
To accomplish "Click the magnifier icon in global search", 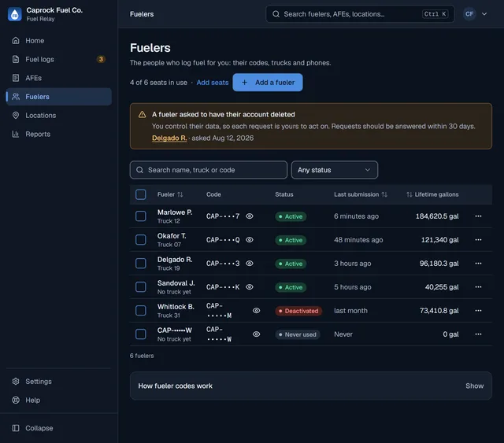I will coord(276,14).
